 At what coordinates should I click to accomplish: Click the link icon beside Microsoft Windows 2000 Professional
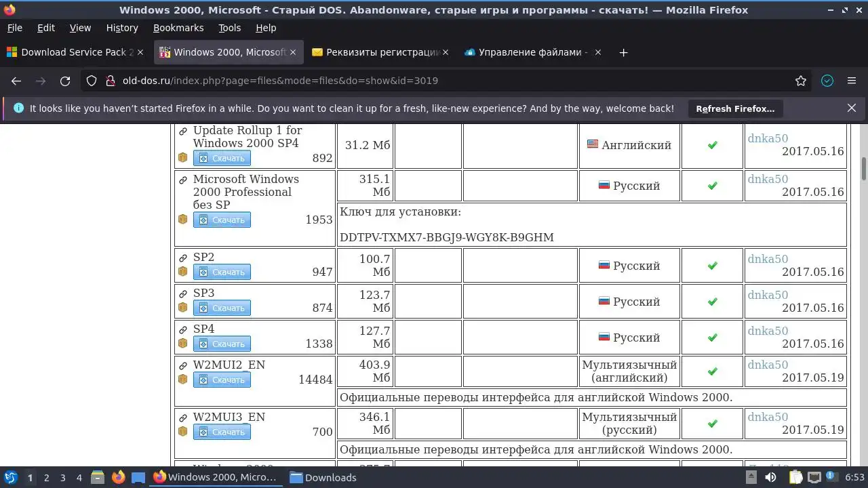[x=182, y=180]
